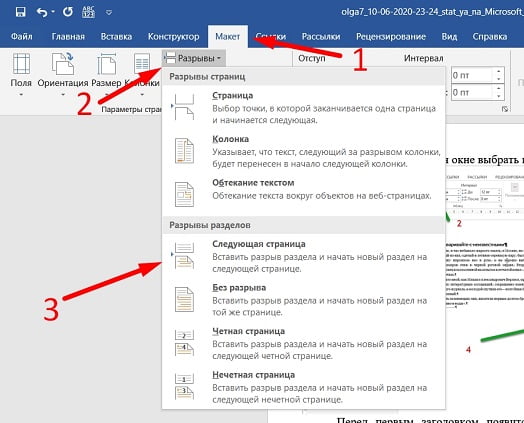Switch to the Вставка tab
The width and height of the screenshot is (524, 423).
click(x=116, y=36)
